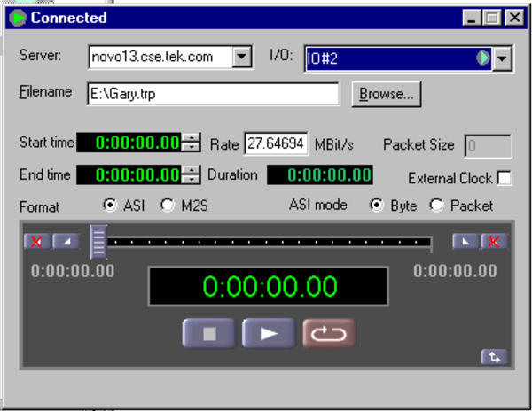This screenshot has width=532, height=411.
Task: Click the left marker timecode 0:00:00.00
Action: pyautogui.click(x=73, y=271)
